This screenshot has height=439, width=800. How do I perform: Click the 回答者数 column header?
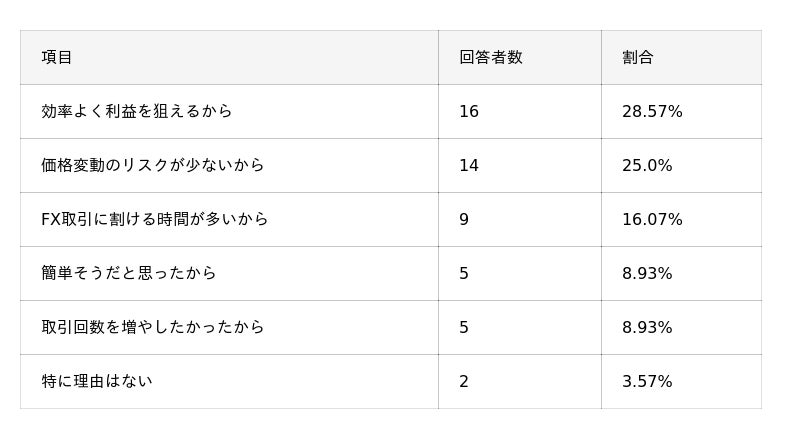(x=490, y=57)
